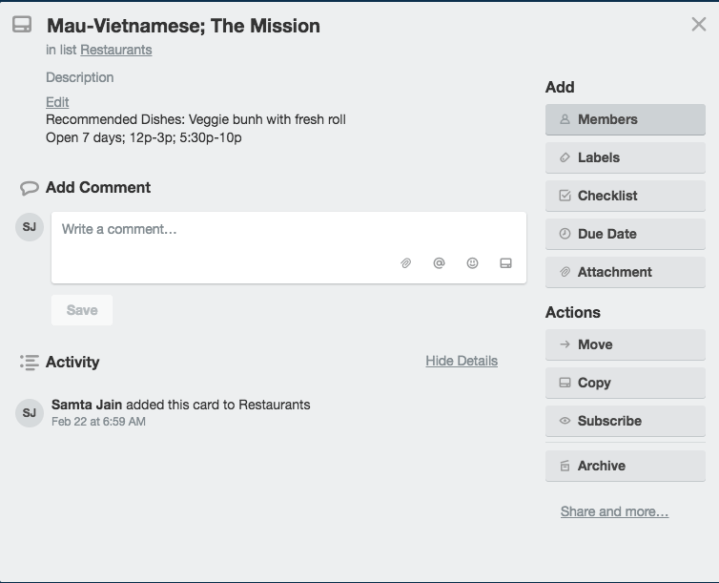Screen dimensions: 719x583
Task: Click the speech bubble Add Comment icon
Action: coord(29,188)
